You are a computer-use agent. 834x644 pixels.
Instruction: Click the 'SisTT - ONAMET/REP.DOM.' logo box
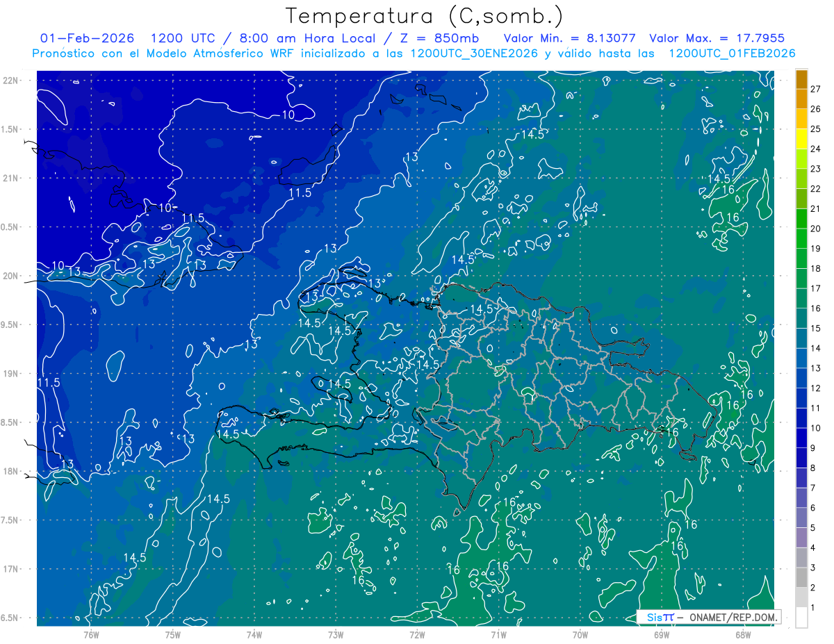(709, 617)
